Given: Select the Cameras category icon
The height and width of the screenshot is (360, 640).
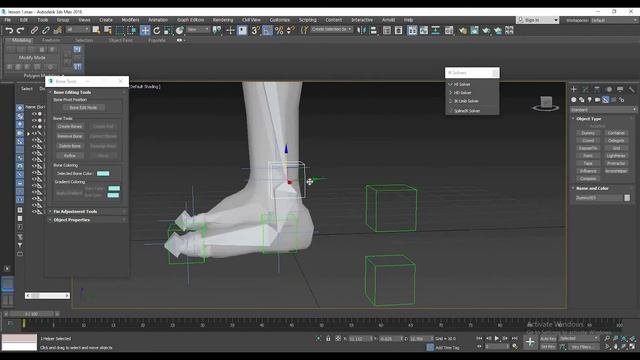Looking at the screenshot, I should coord(598,100).
